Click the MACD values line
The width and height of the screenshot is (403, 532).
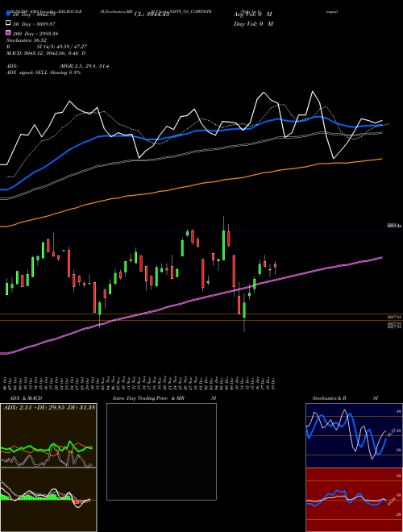click(46, 53)
